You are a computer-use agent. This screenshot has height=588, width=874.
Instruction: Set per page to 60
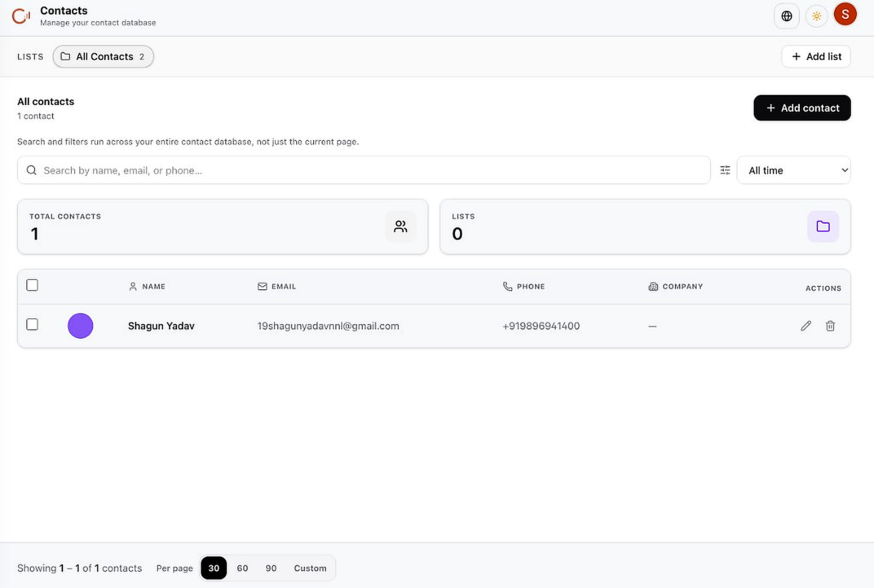(x=242, y=568)
